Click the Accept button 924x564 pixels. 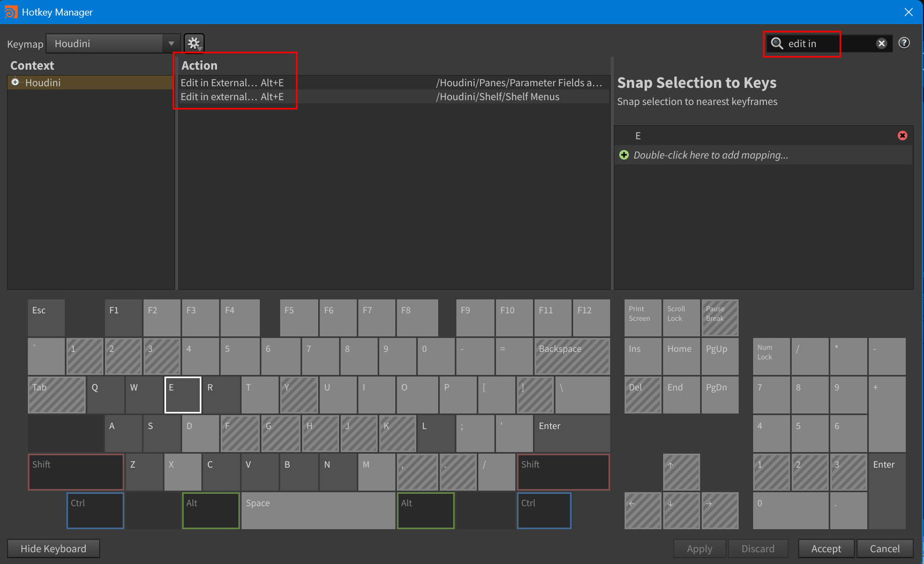pyautogui.click(x=826, y=548)
